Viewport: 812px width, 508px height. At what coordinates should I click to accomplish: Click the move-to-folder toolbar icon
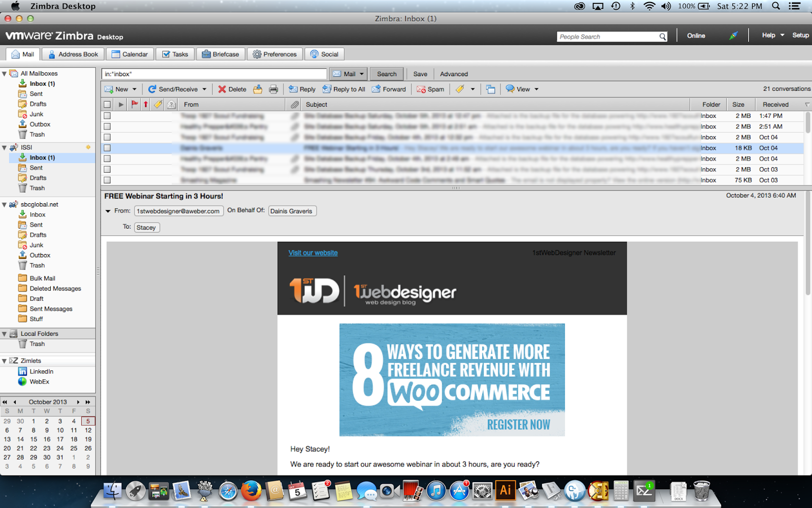258,89
